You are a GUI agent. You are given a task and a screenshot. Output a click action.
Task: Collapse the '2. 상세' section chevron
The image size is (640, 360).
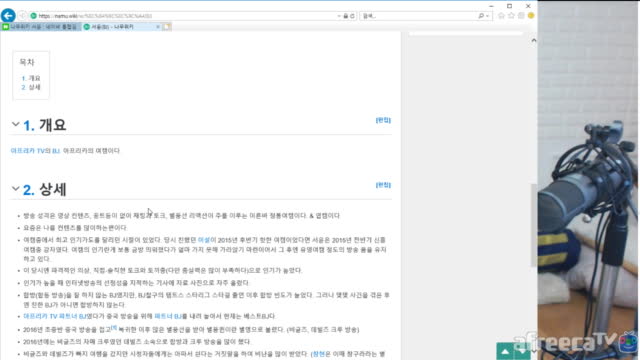[x=16, y=189]
